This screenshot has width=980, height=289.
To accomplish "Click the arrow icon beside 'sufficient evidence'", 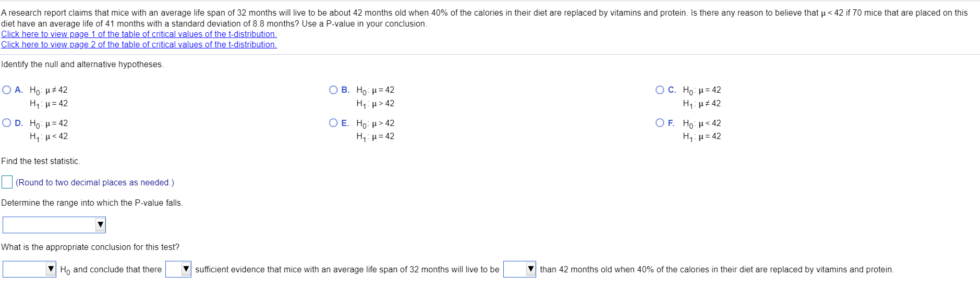I will tap(186, 269).
